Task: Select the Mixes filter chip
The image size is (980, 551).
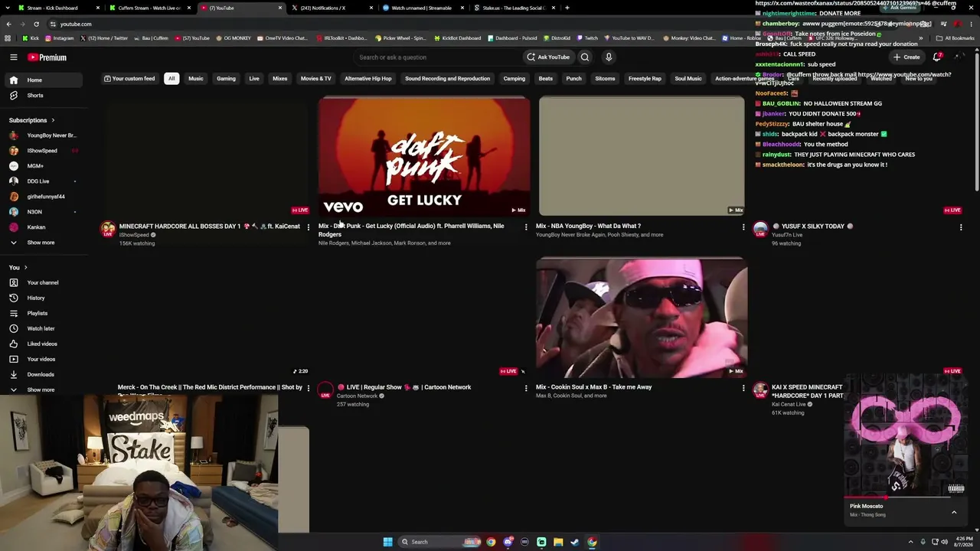Action: click(280, 79)
